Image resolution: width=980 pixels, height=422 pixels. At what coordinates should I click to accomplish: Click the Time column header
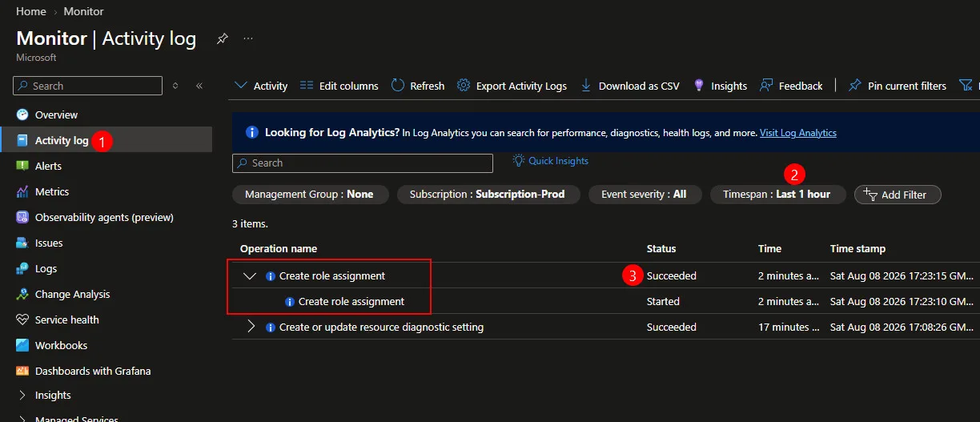point(769,248)
